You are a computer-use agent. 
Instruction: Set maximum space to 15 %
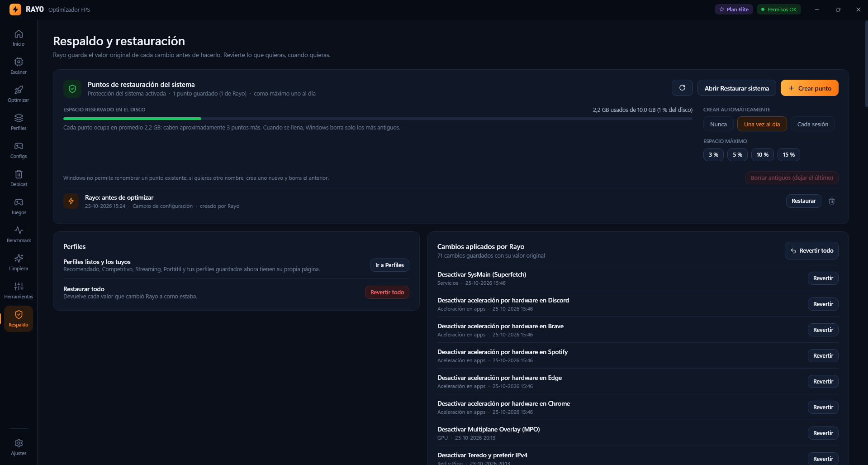point(788,155)
